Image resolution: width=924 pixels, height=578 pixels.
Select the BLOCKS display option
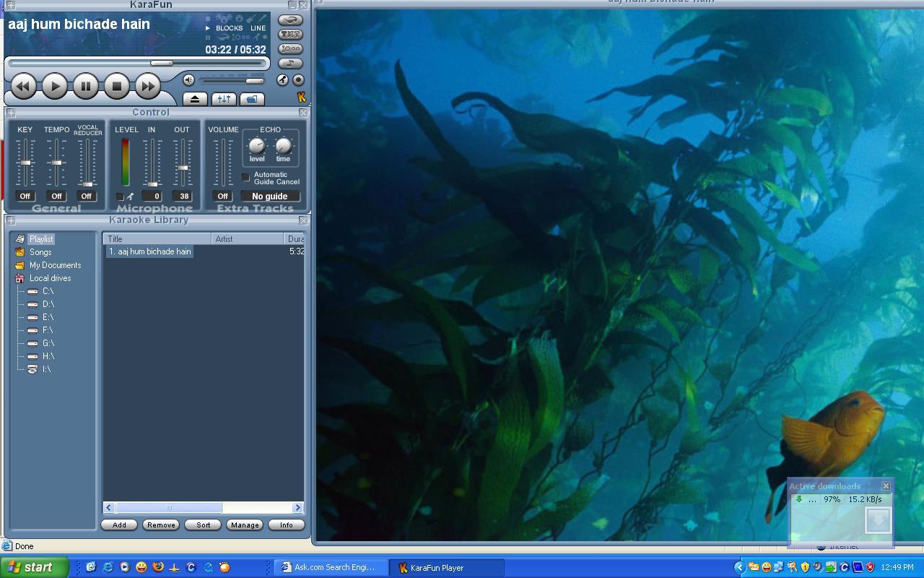(229, 28)
